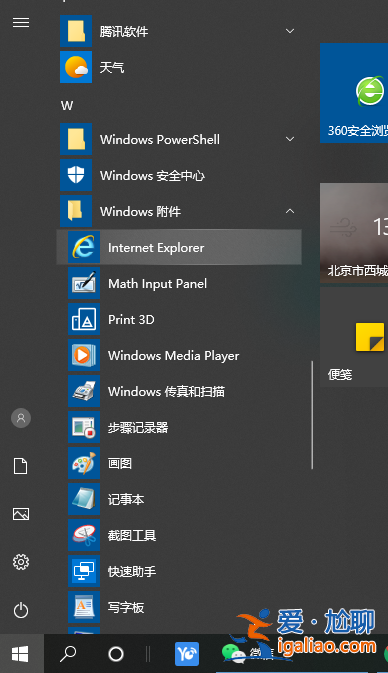Open Settings gear icon
The height and width of the screenshot is (673, 388).
(x=21, y=562)
